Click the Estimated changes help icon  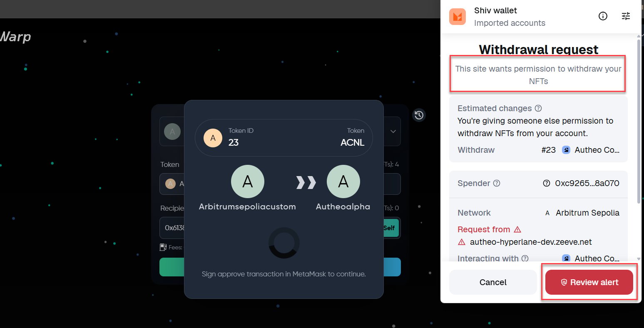538,108
